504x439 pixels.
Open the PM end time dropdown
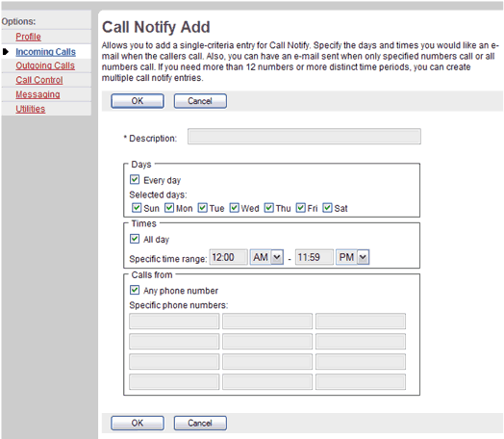[x=353, y=257]
